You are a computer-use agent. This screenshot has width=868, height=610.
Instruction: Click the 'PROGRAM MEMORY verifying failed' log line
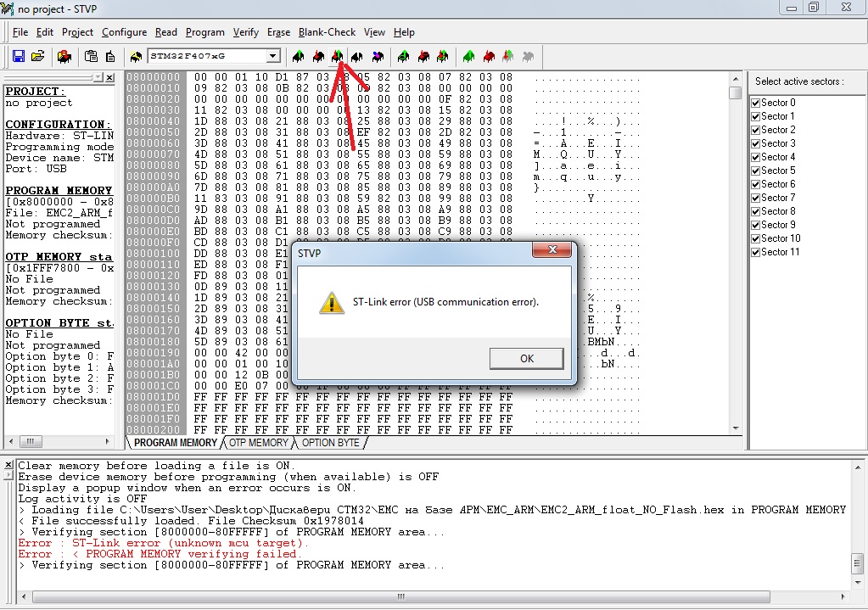pyautogui.click(x=160, y=554)
